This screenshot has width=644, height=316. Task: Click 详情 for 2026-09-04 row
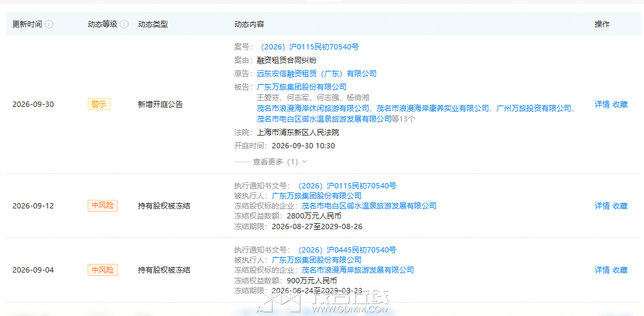tap(602, 270)
